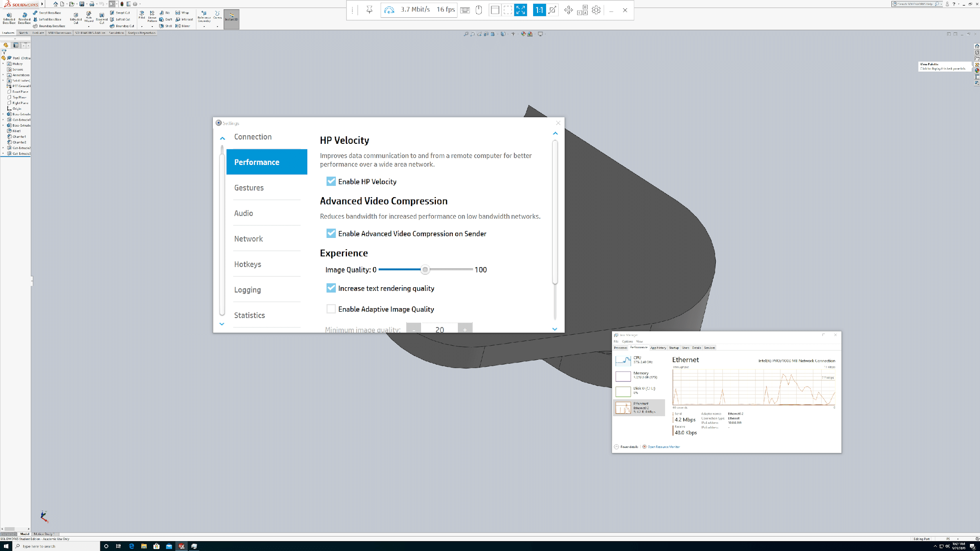Select the Linear Pattern tool

click(x=152, y=16)
